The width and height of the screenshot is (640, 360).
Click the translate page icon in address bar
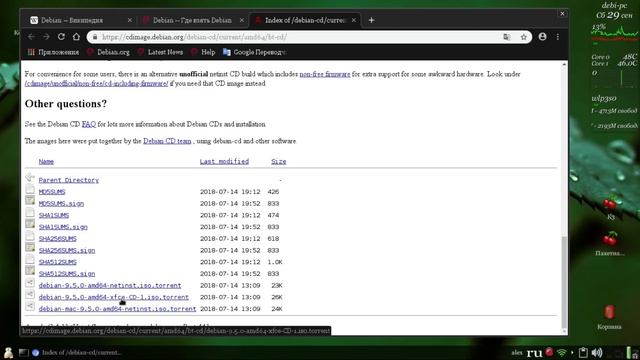[x=507, y=37]
